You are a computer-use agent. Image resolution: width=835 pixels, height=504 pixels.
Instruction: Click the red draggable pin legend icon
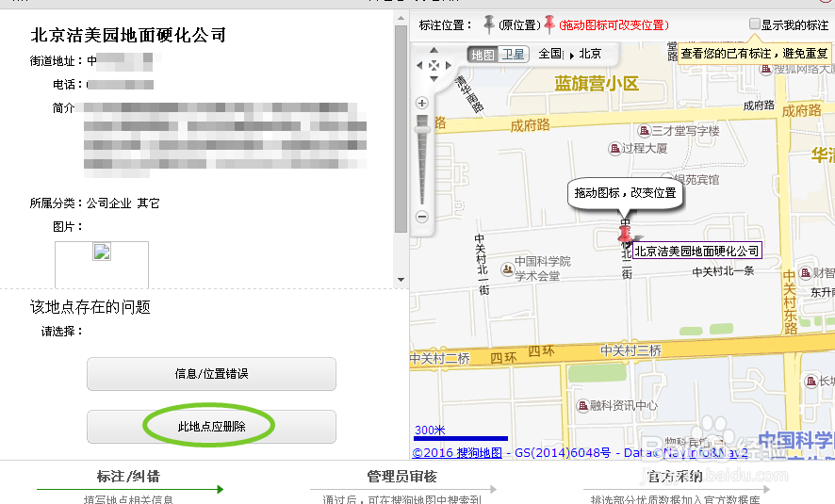(549, 24)
